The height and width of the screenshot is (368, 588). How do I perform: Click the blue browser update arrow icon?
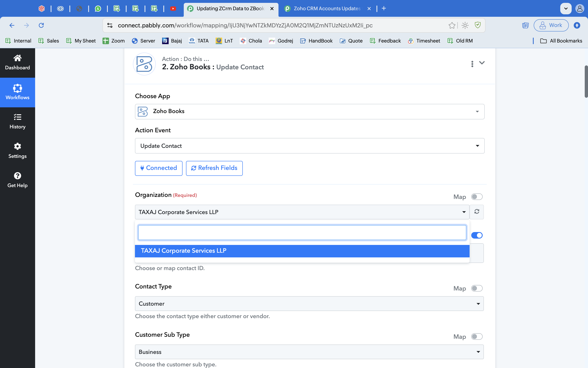577,25
